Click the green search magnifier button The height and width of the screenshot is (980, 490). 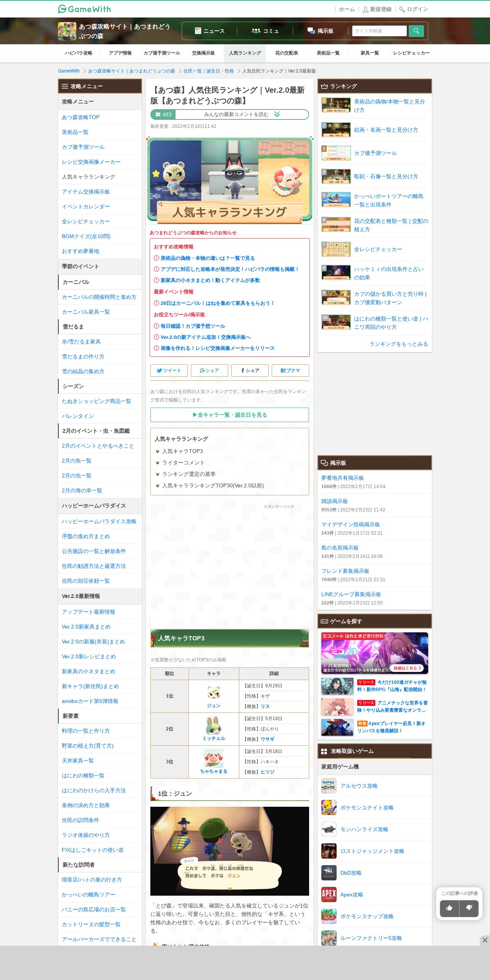point(416,31)
